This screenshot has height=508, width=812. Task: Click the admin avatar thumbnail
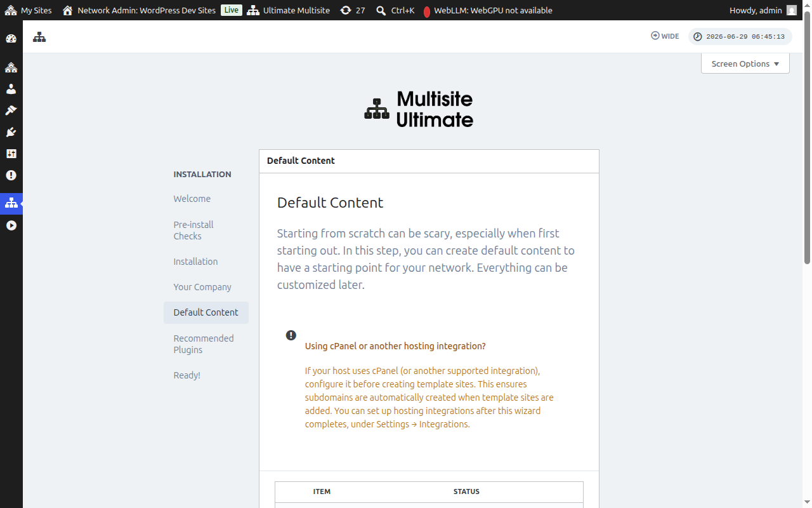pos(792,10)
